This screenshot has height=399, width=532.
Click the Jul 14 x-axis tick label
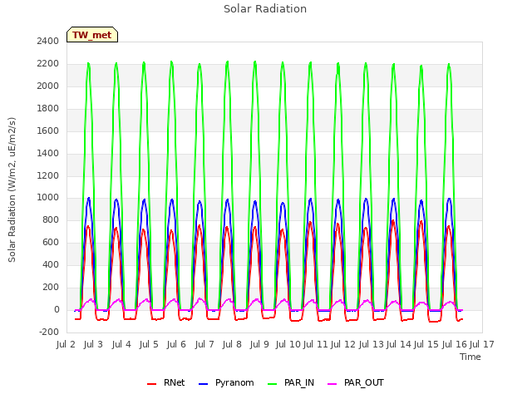399,344
